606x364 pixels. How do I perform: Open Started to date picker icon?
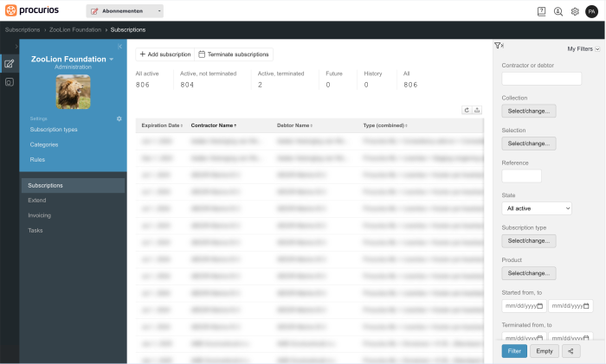(586, 306)
